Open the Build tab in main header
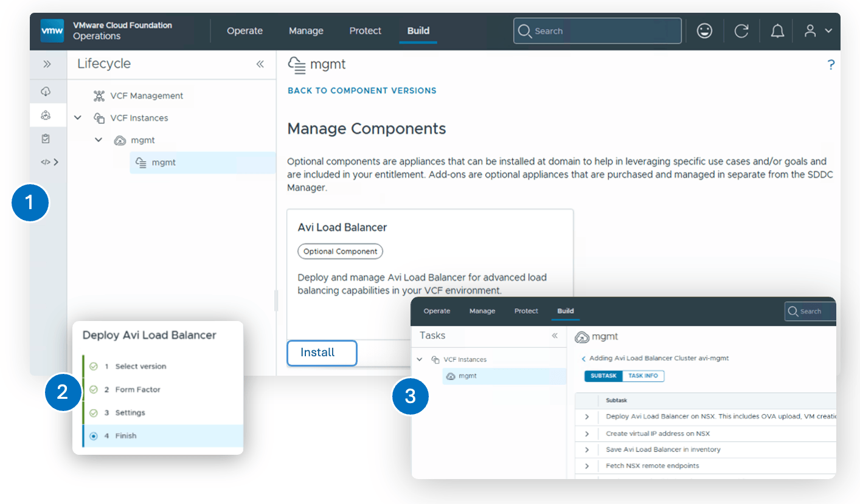860x504 pixels. point(418,31)
